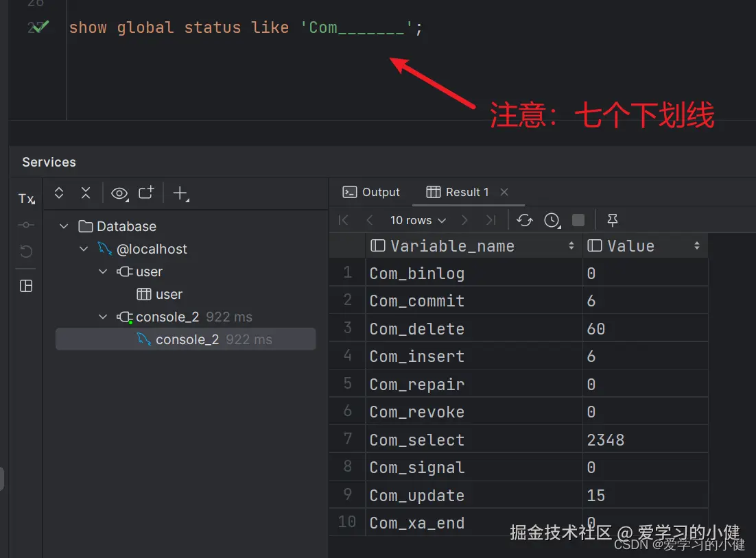
Task: Select the Com_delete cell
Action: pos(474,328)
